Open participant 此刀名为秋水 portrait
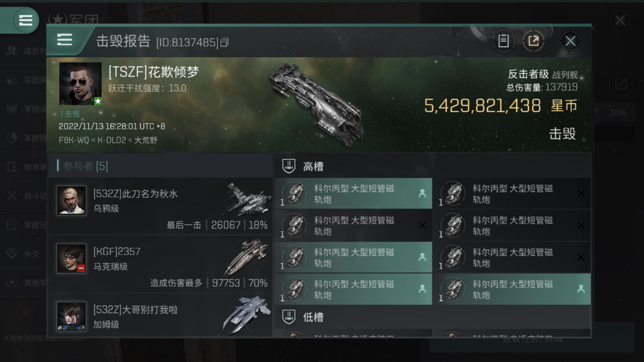The width and height of the screenshot is (644, 362). point(71,201)
